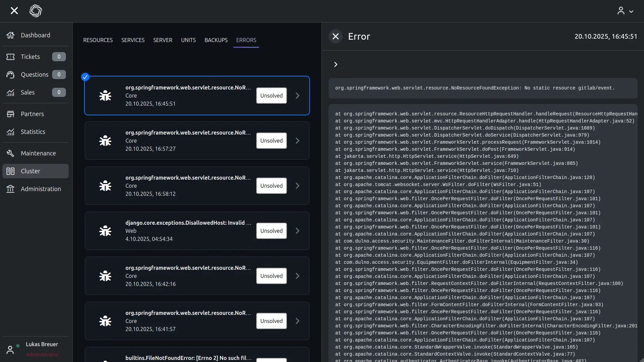Close the Error details panel
Screen dimensions: 644x362
click(x=336, y=36)
